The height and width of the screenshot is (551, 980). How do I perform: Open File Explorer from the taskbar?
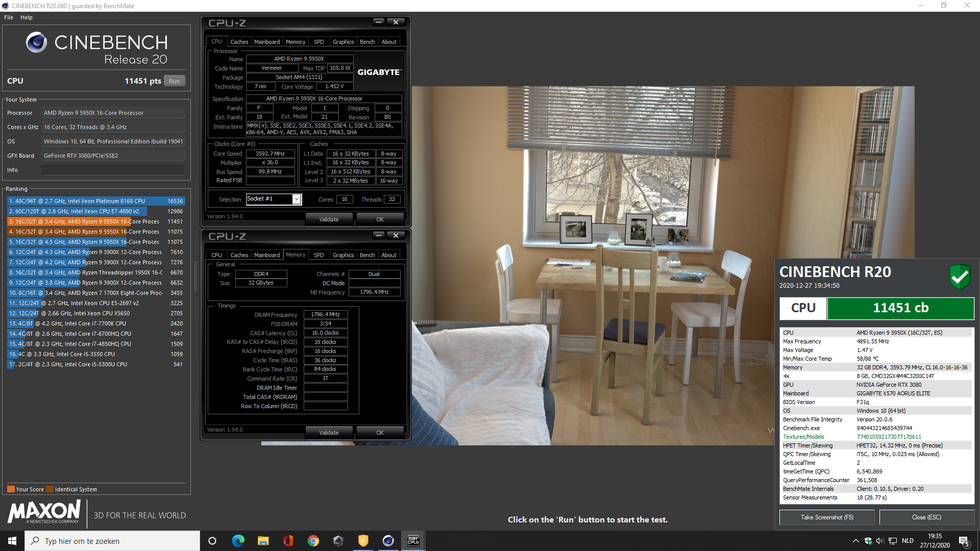click(263, 541)
